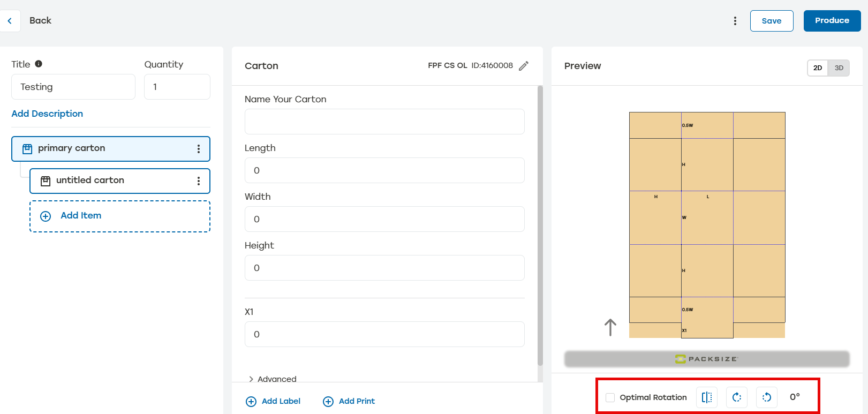The height and width of the screenshot is (414, 868).
Task: Go back using the left chevron
Action: click(x=10, y=21)
